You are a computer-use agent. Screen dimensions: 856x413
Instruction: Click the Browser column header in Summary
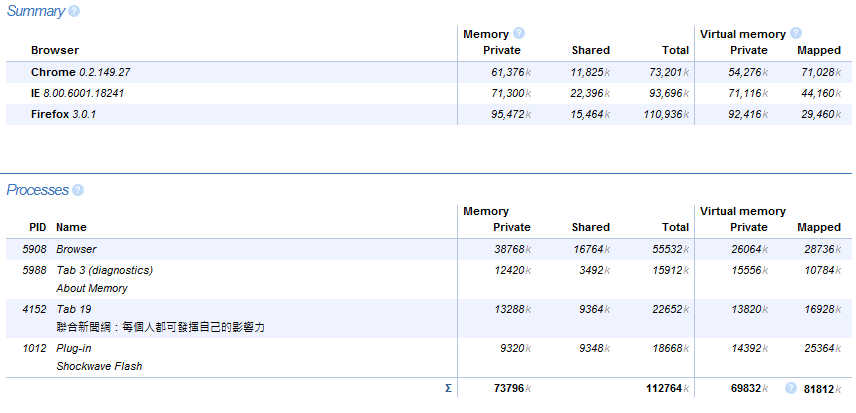click(x=55, y=50)
